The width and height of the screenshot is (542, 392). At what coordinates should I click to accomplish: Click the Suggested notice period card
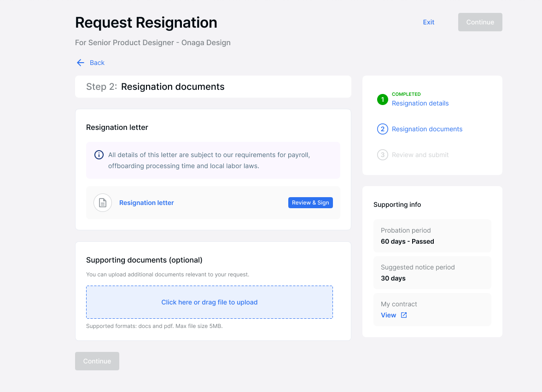[x=432, y=273]
